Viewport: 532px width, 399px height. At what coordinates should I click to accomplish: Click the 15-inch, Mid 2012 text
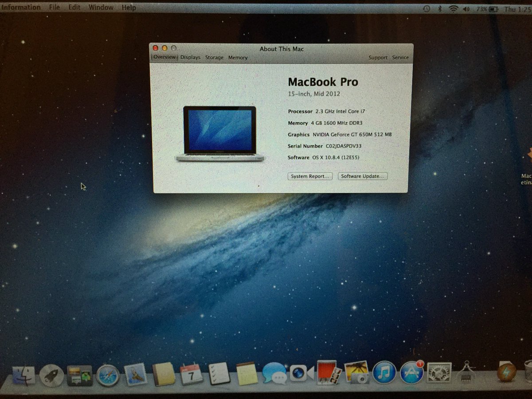click(314, 94)
